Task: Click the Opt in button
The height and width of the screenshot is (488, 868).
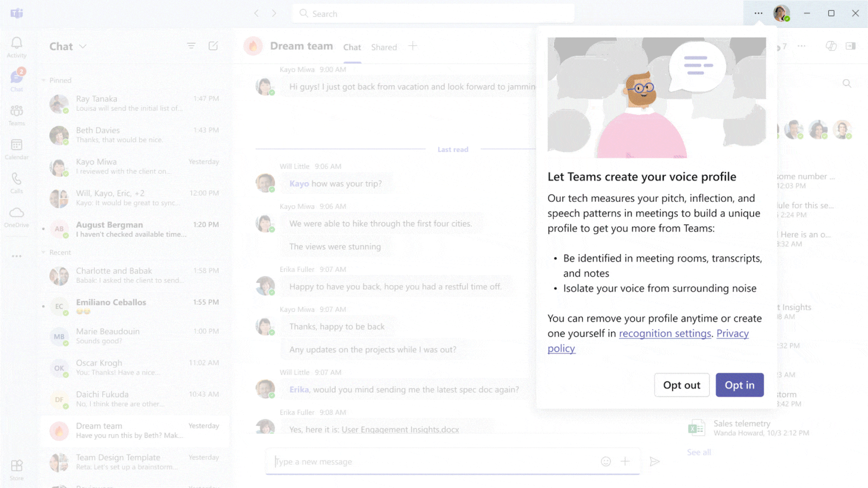Action: (x=740, y=385)
